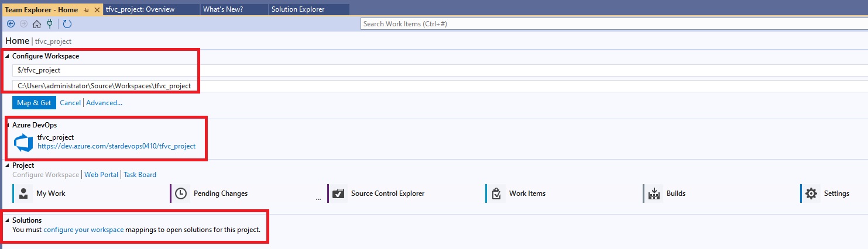
Task: Click the tfvc_project name under Azure DevOps
Action: tap(56, 137)
